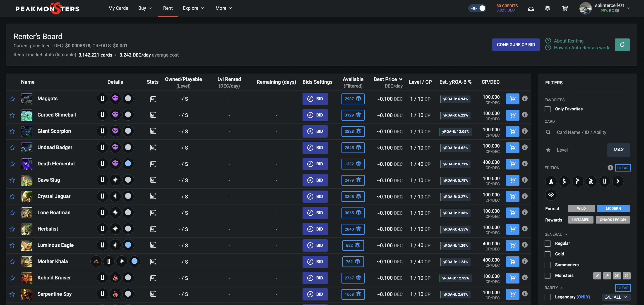
Task: Click the 3805 available count for Crystal Jaguar
Action: [353, 197]
